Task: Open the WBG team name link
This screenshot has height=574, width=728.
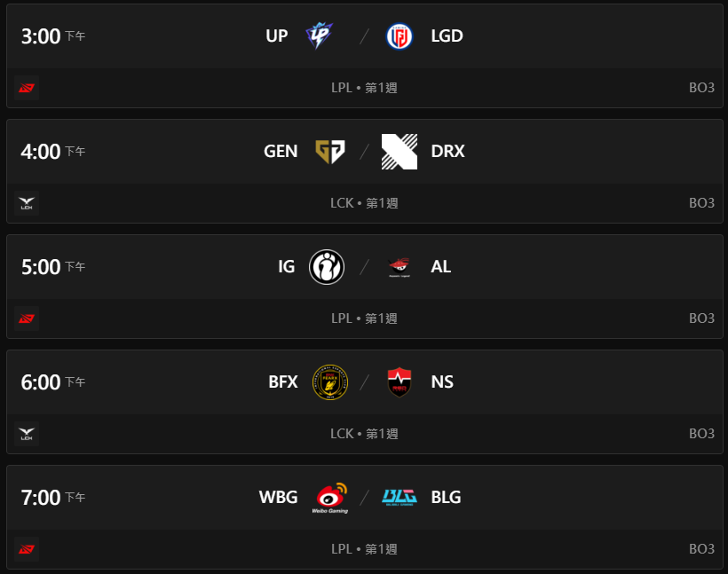Action: tap(278, 497)
